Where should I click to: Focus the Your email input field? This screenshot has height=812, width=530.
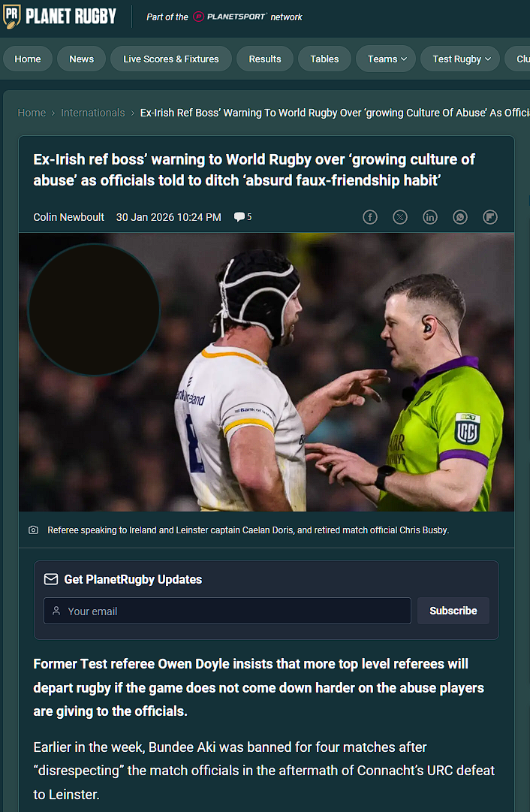[x=227, y=611]
